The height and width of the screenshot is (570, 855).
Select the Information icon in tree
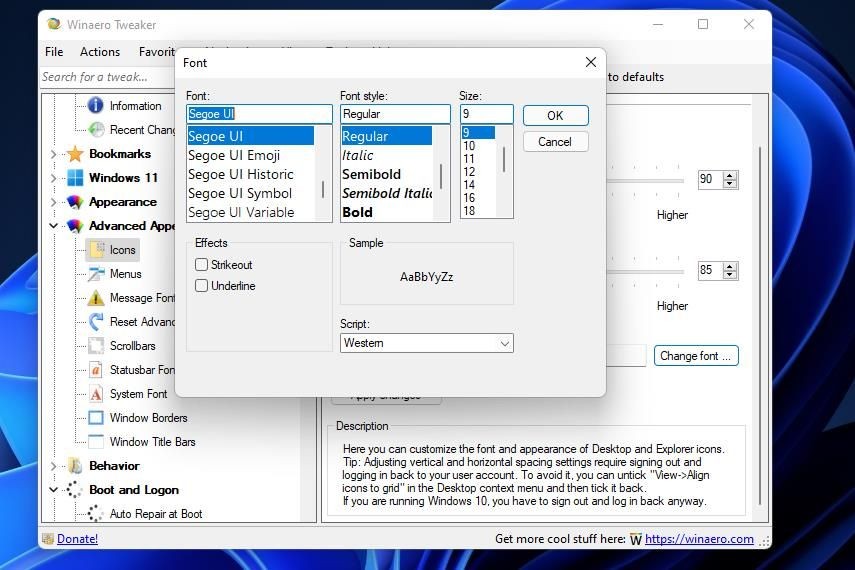[95, 105]
